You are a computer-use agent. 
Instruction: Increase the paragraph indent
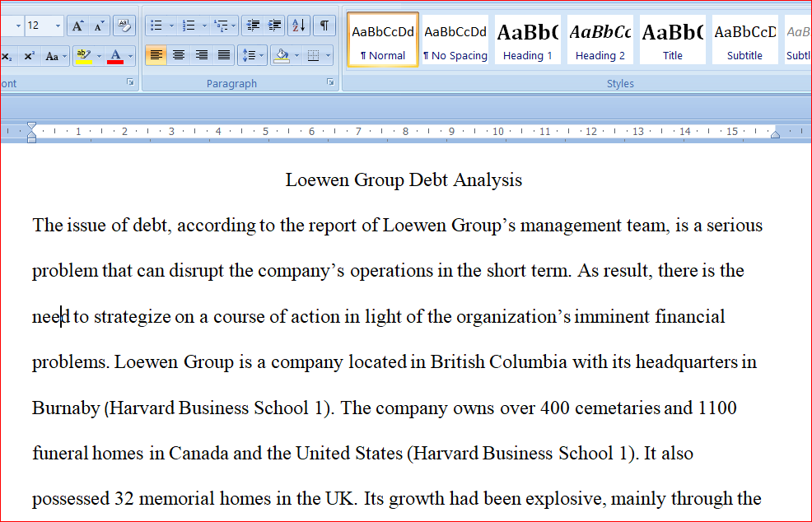pos(274,26)
